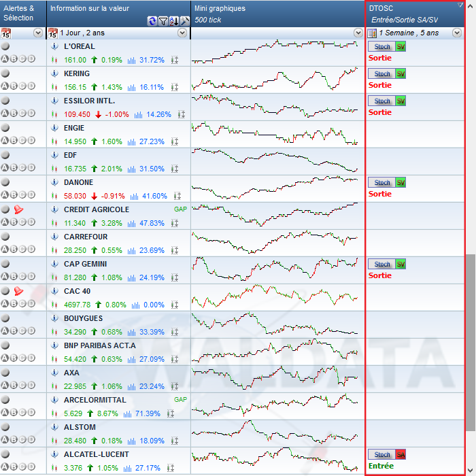Click Stoch button in ESSILOR INTL. row
The height and width of the screenshot is (476, 476).
tap(382, 101)
